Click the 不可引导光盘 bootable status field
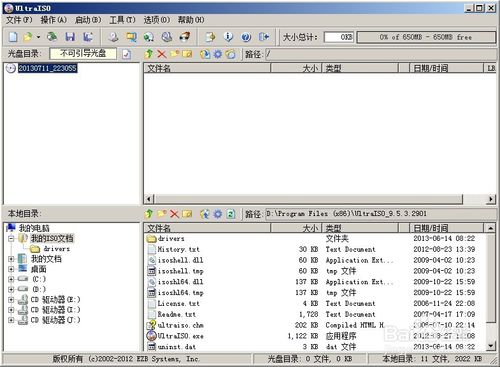The image size is (500, 367). (x=83, y=54)
